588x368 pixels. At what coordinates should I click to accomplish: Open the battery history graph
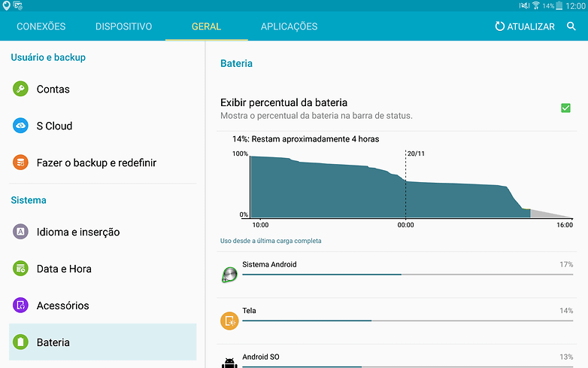(x=402, y=189)
